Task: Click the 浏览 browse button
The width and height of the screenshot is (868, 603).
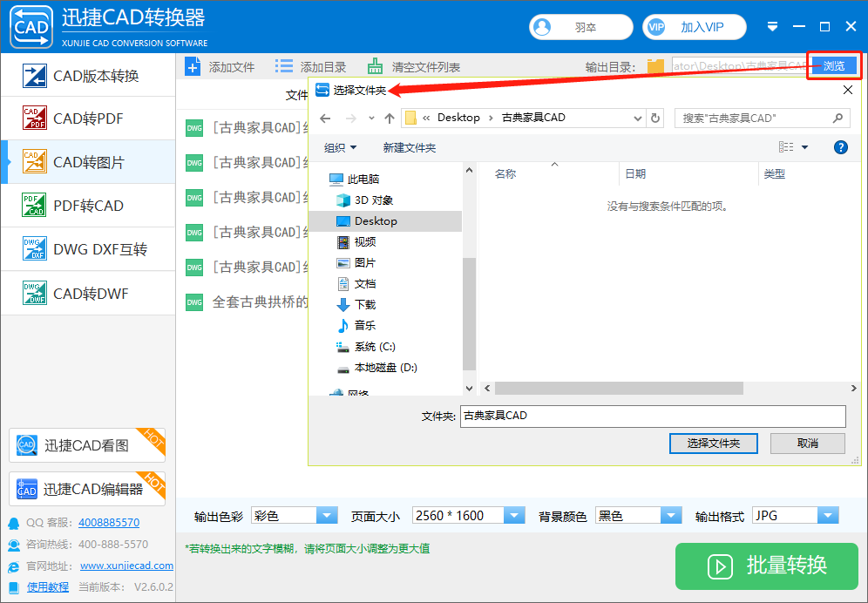Action: pyautogui.click(x=834, y=66)
